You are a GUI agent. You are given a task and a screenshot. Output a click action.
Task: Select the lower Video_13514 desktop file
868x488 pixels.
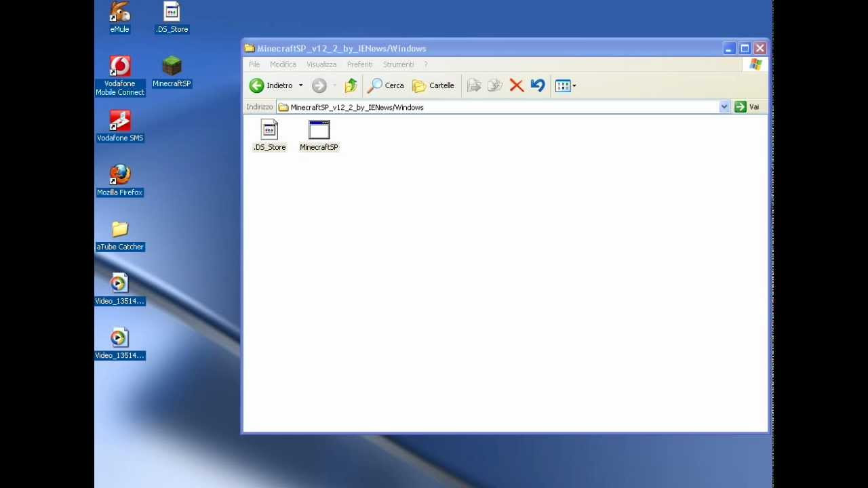(x=120, y=344)
